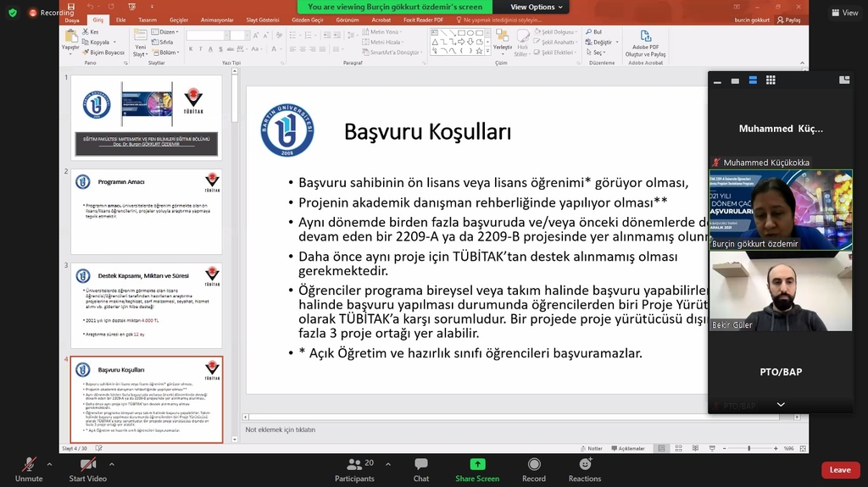Open Reactions in the Zoom toolbar
The height and width of the screenshot is (487, 868).
(x=585, y=469)
